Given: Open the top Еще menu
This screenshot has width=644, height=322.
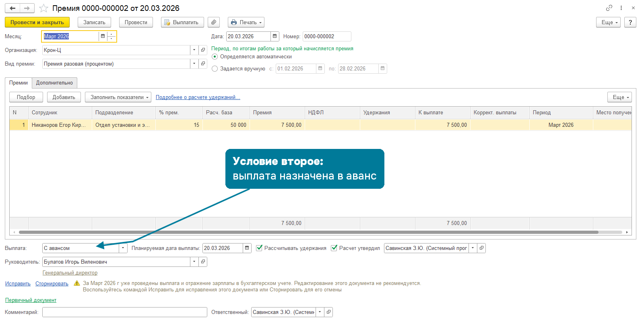Looking at the screenshot, I should tap(608, 22).
